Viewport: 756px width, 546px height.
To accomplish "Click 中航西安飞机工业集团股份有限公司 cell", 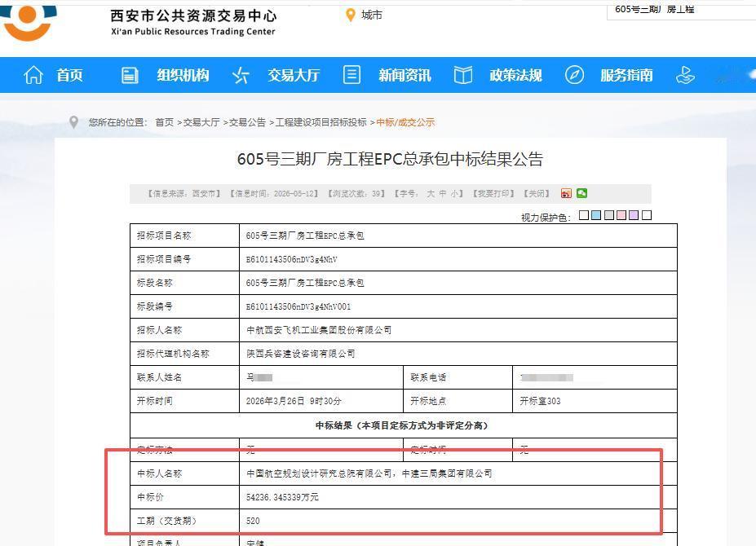I will tap(458, 330).
